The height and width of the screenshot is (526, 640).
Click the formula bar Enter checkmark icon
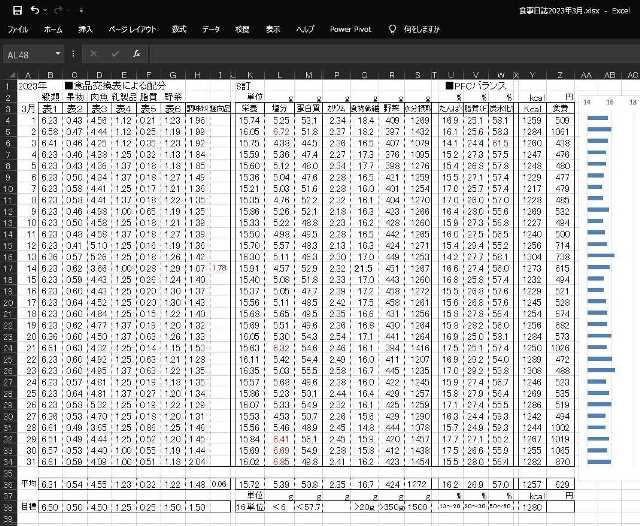[x=115, y=54]
